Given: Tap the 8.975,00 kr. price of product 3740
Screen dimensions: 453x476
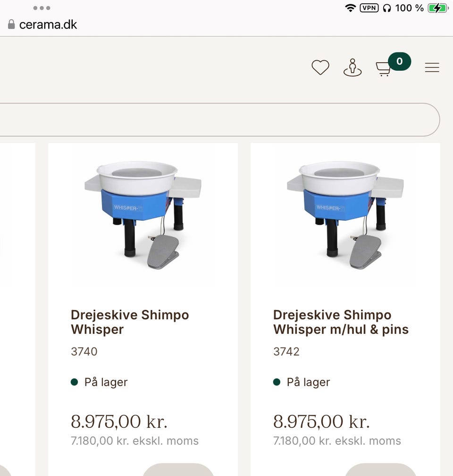Looking at the screenshot, I should tap(119, 421).
